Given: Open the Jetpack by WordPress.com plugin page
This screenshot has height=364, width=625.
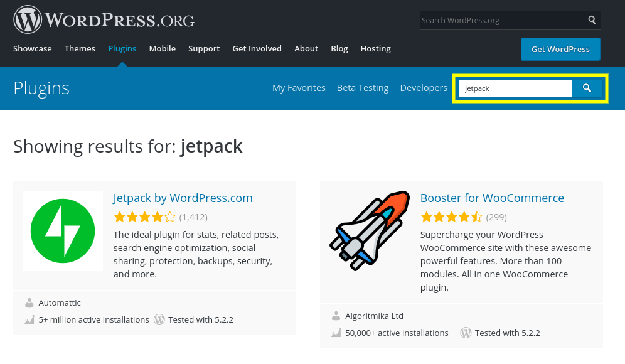Looking at the screenshot, I should [x=183, y=198].
